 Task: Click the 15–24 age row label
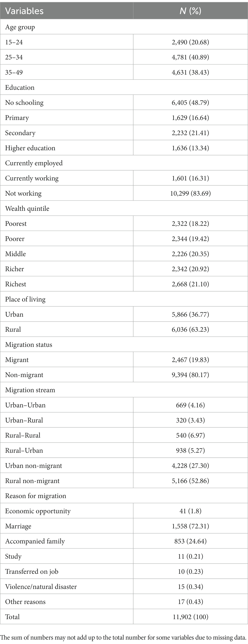pyautogui.click(x=14, y=42)
